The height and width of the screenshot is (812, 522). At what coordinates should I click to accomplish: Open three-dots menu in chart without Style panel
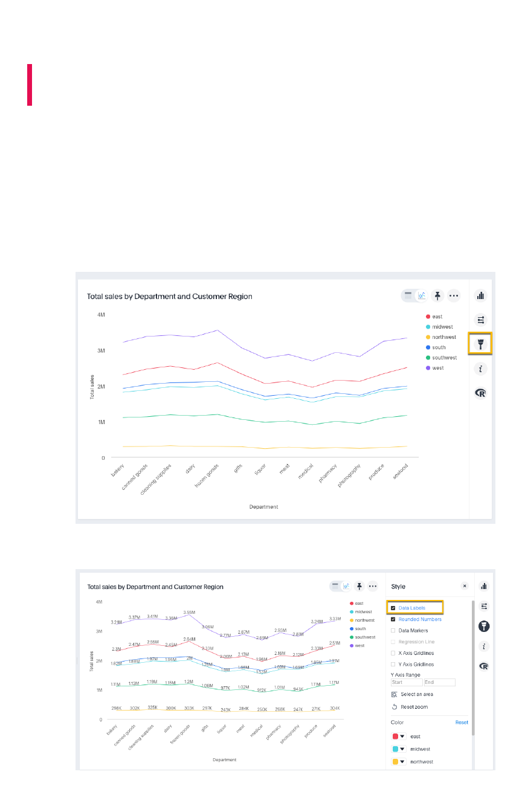tap(454, 296)
